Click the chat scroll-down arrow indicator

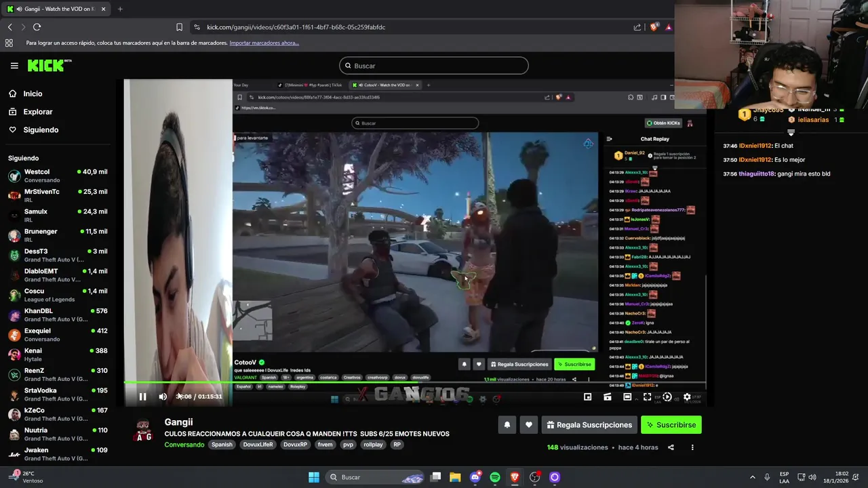(x=791, y=133)
